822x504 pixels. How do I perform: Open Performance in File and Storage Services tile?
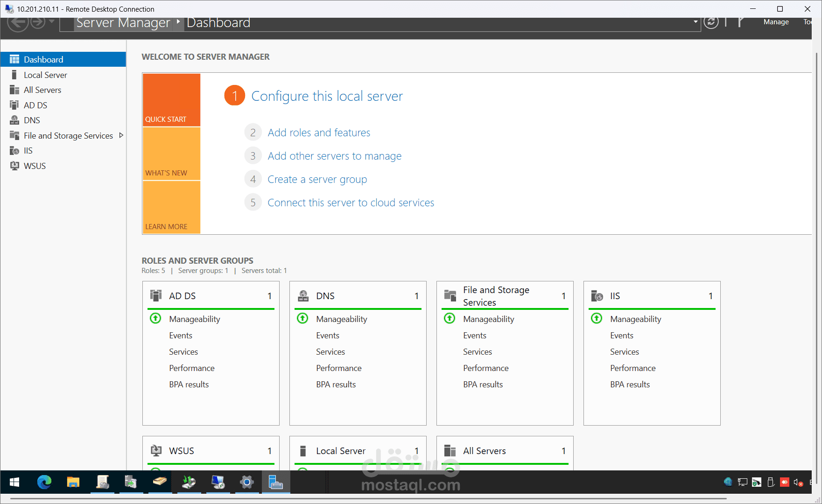point(485,368)
